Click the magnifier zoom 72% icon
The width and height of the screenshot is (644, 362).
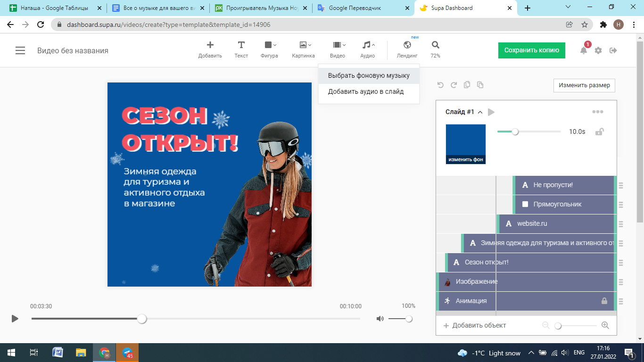pos(435,45)
